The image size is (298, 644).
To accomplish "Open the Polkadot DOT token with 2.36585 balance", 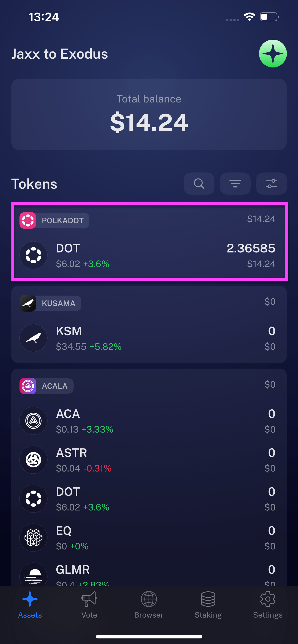I will 149,255.
